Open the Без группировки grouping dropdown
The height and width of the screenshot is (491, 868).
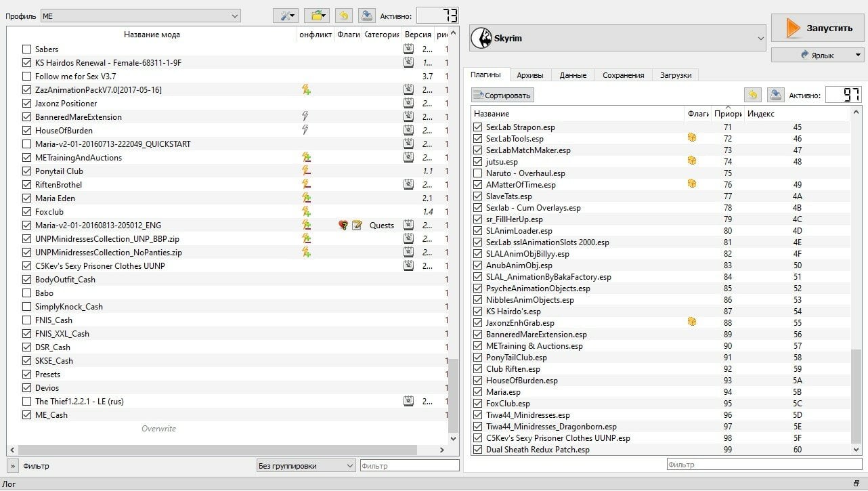click(307, 465)
